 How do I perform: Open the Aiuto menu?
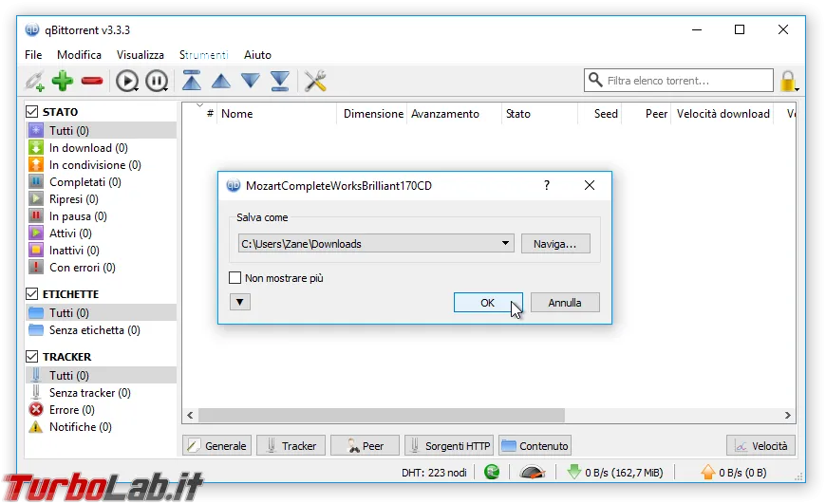click(257, 55)
